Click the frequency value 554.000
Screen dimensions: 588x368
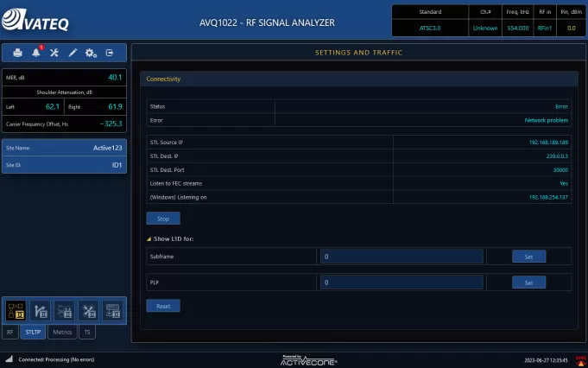pyautogui.click(x=518, y=29)
